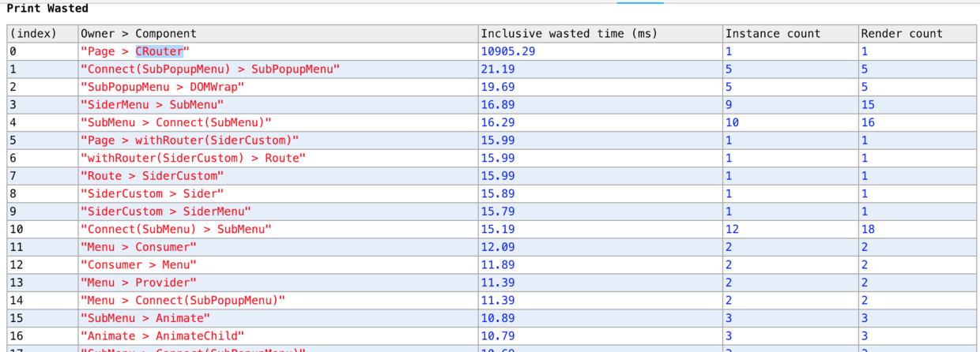Click the wasted time value 10.79

(x=498, y=335)
